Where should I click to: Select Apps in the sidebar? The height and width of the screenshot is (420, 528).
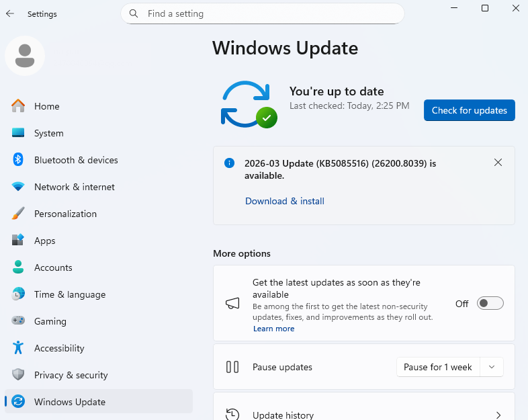99,241
